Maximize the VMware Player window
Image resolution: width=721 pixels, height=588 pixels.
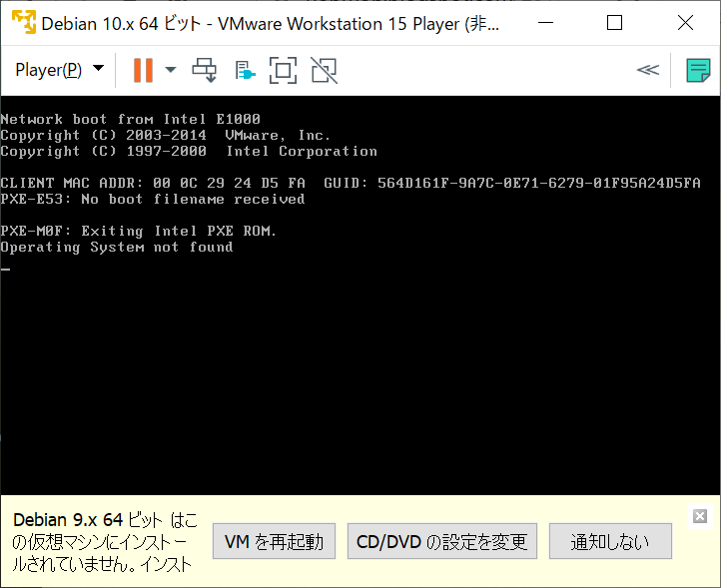click(614, 23)
